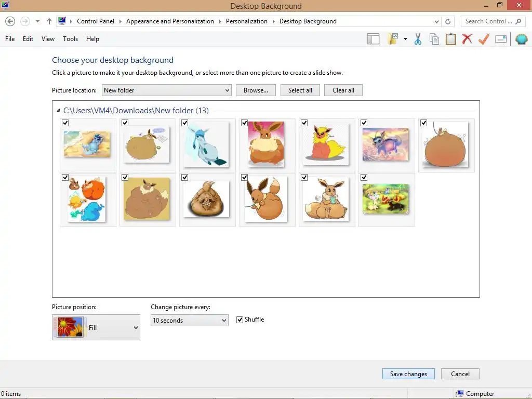Viewport: 532px width, 399px height.
Task: Uncheck the Flareon picture checkbox
Action: coord(304,123)
